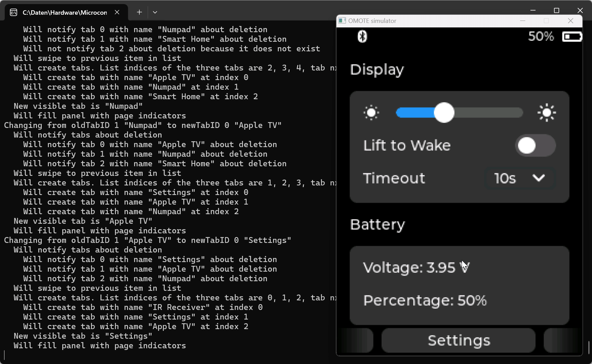
Task: Click the line 'Will create tab with name "IR Receiver" at index 0'
Action: 143,307
